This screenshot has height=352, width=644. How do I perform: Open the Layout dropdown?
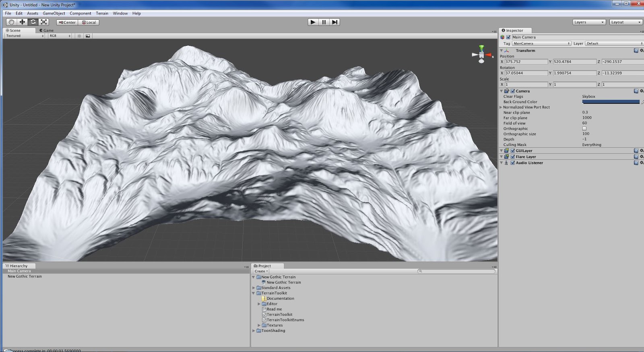[x=626, y=22]
